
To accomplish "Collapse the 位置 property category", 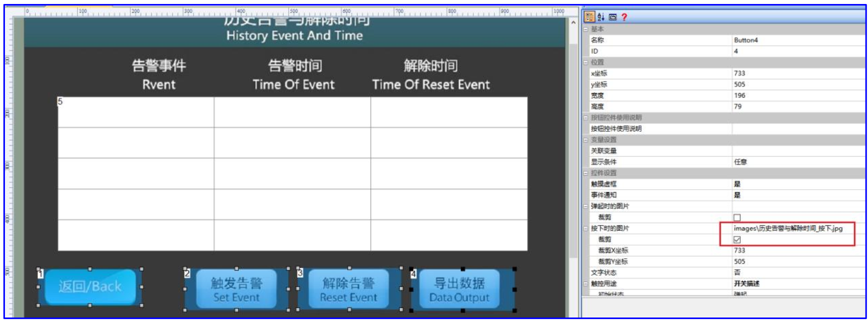I will 586,62.
